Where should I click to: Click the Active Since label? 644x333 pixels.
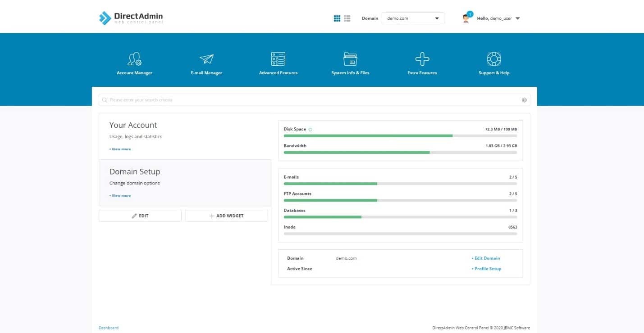(300, 269)
